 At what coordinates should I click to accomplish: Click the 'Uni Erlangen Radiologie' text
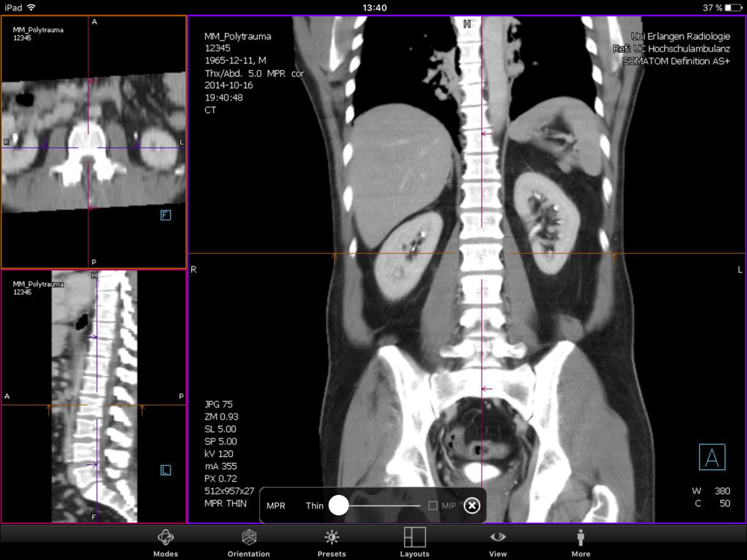coord(681,36)
